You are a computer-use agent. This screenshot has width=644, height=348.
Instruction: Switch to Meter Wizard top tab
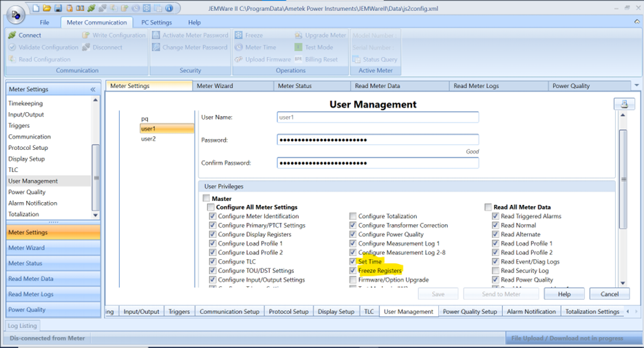[x=233, y=86]
